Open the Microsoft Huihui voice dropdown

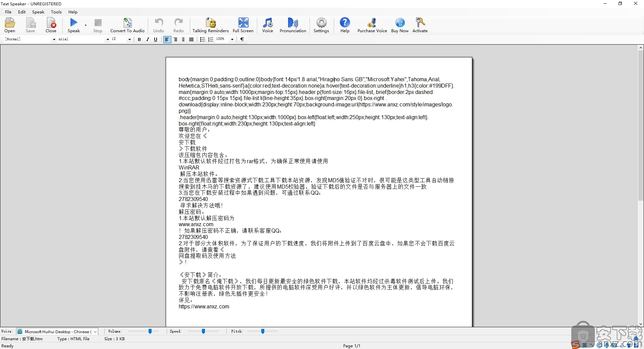[57, 332]
